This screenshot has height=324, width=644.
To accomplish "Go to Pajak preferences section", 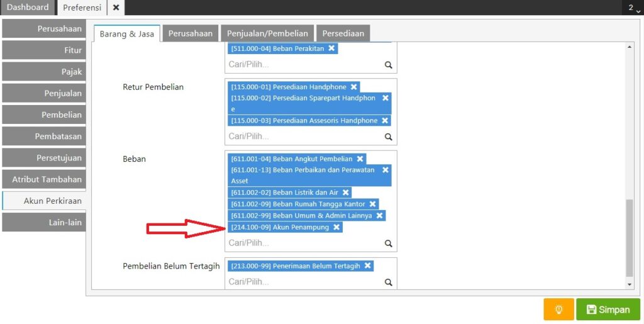I will pos(44,72).
